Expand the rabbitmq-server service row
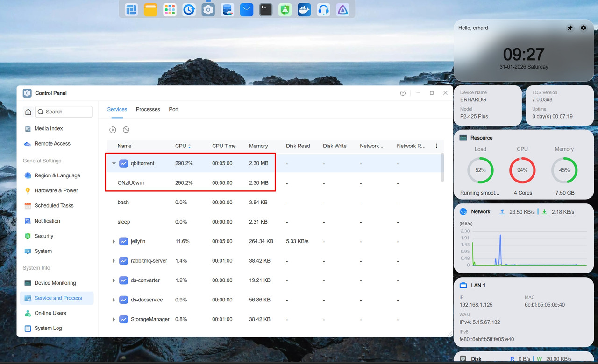Image resolution: width=598 pixels, height=364 pixels. coord(114,261)
